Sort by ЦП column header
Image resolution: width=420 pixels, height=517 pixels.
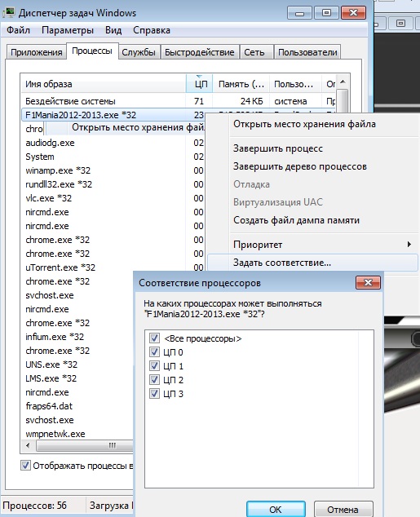[x=200, y=84]
